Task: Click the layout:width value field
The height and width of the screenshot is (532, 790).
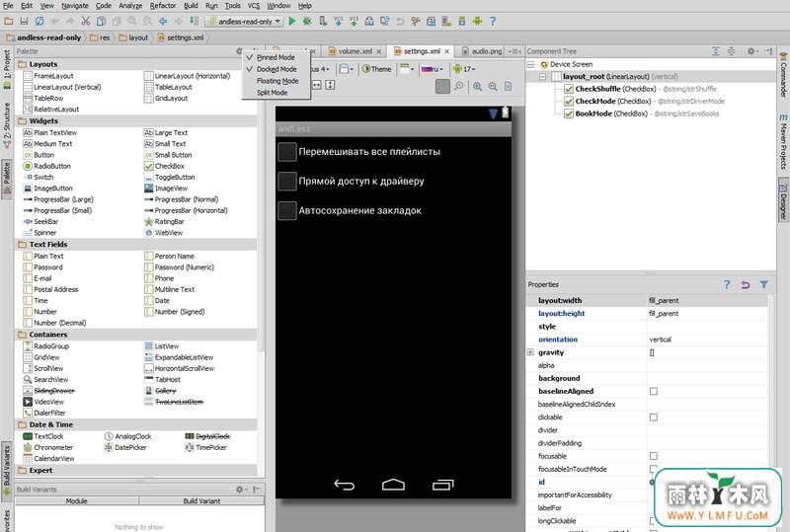Action: click(707, 301)
